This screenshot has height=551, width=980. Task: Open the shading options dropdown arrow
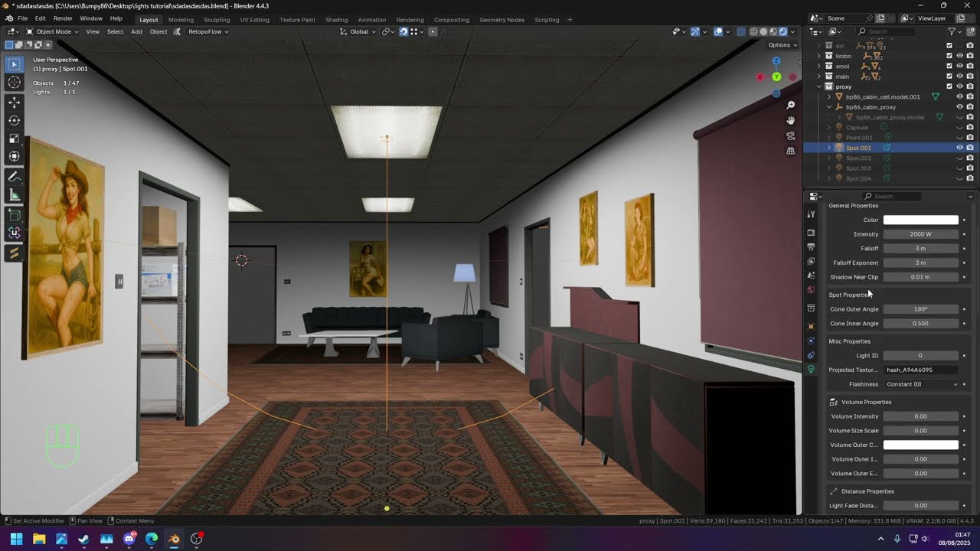[x=792, y=31]
